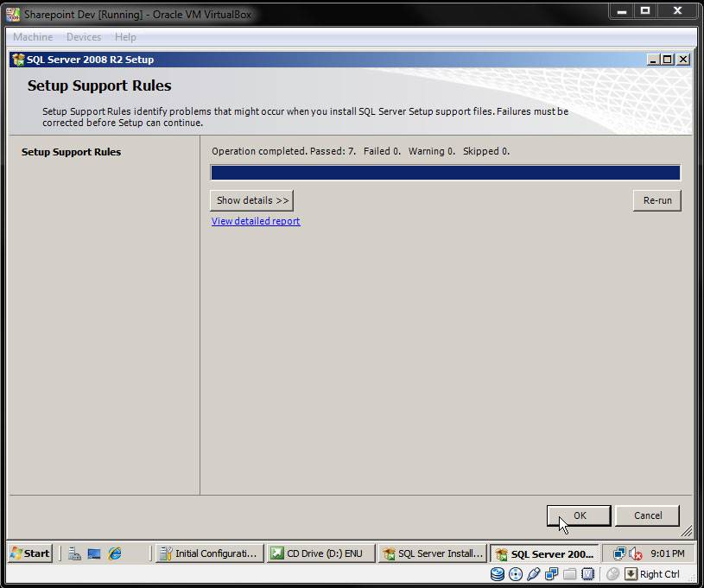Viewport: 704px width, 588px height.
Task: Switch to SQL Server Installation Center taskbar item
Action: click(x=433, y=553)
